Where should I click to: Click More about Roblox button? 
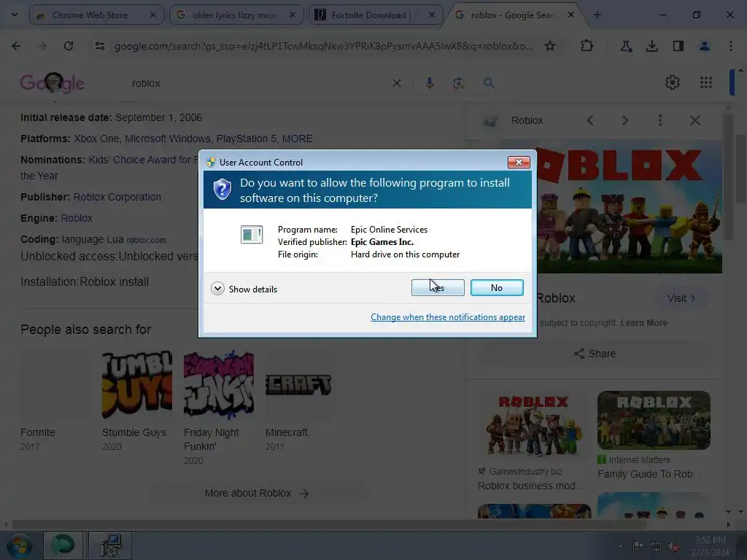pos(258,494)
